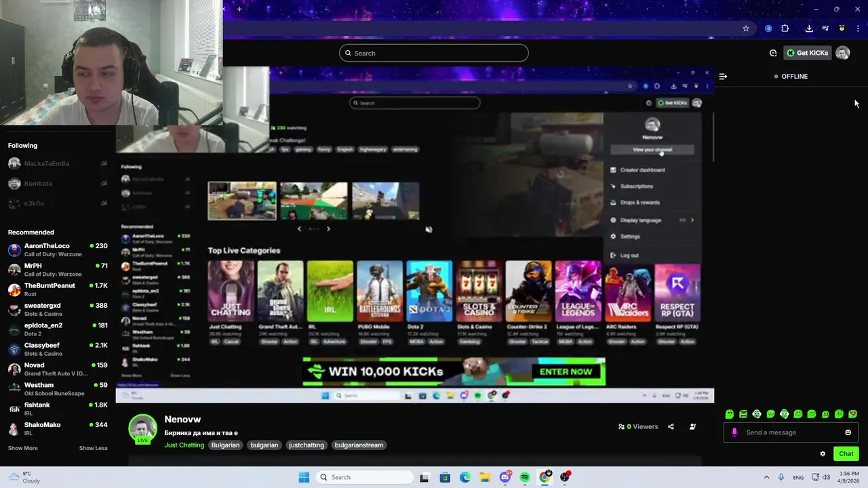Open Discord on the taskbar

(505, 477)
